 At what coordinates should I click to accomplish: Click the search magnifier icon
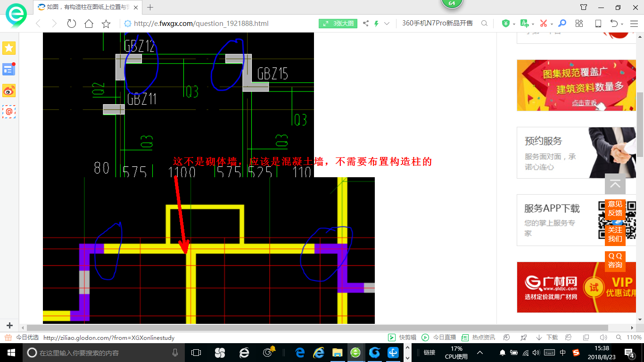(484, 24)
